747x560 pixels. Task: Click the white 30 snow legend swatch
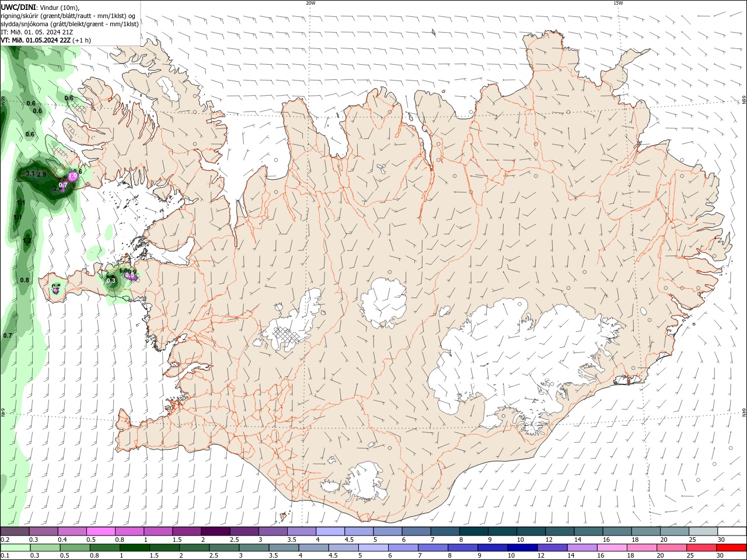coord(732,531)
